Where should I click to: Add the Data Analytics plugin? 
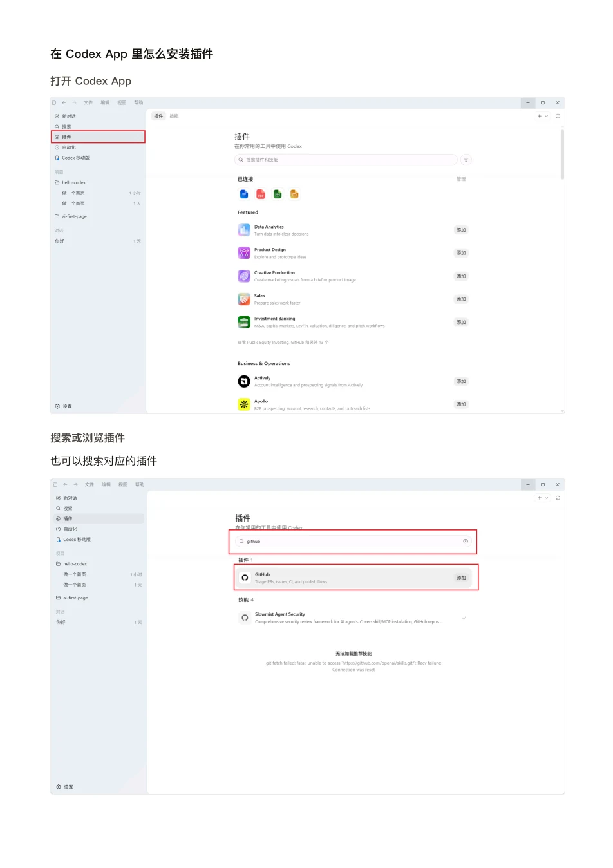[461, 230]
